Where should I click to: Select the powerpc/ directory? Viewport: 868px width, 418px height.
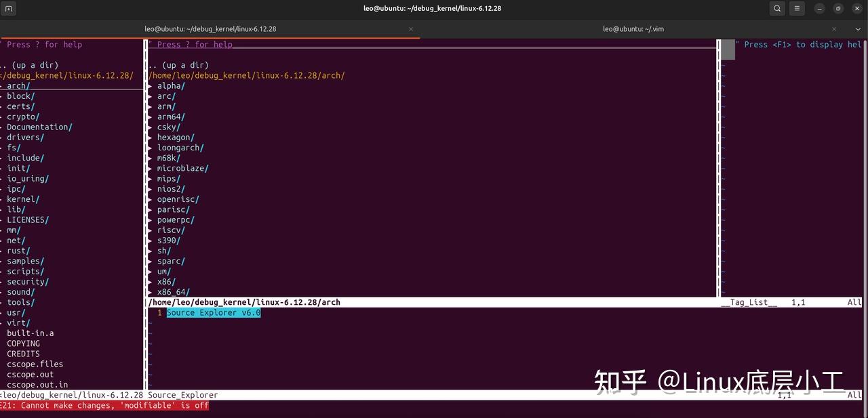click(176, 220)
